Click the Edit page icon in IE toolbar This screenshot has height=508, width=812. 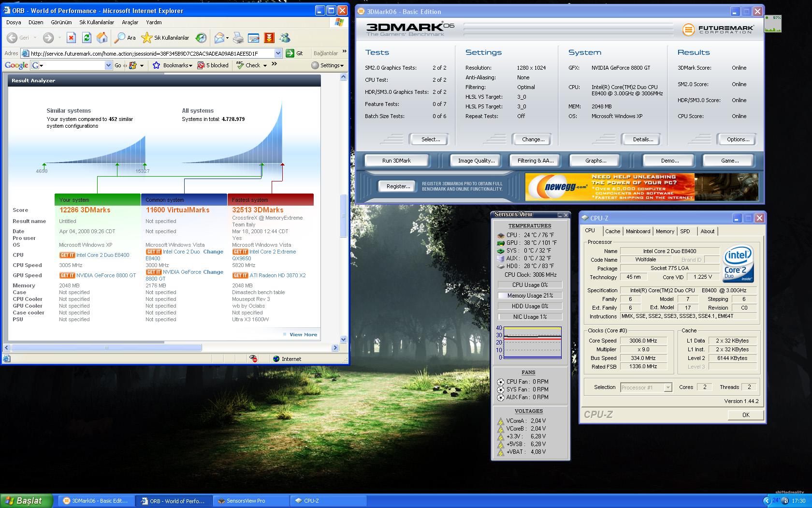[x=253, y=38]
